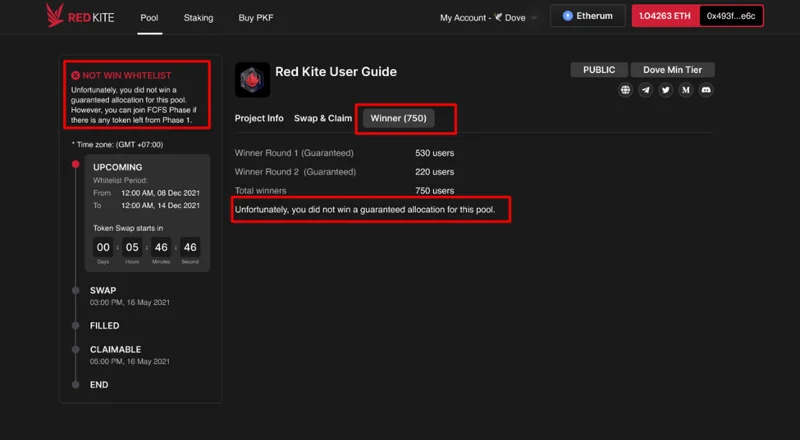This screenshot has height=440, width=800.
Task: Click the Red Kite User Guide title
Action: point(336,72)
